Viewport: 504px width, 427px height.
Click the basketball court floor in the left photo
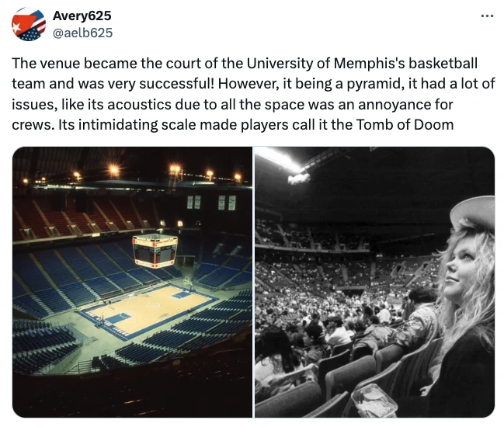(148, 308)
